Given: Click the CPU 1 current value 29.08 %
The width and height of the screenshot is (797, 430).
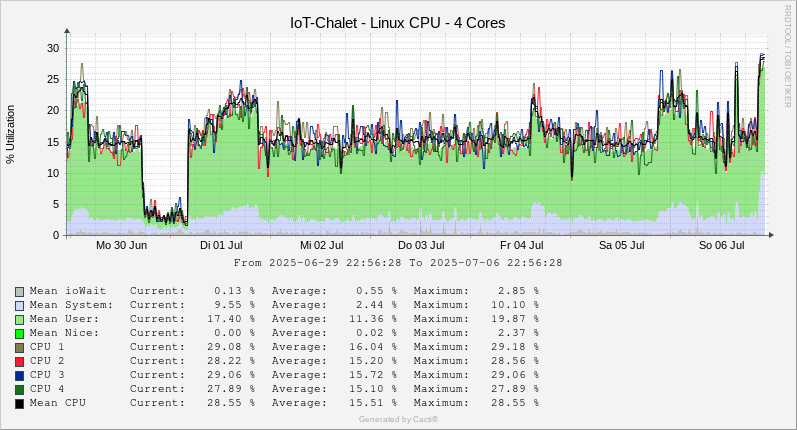Looking at the screenshot, I should click(x=231, y=347).
